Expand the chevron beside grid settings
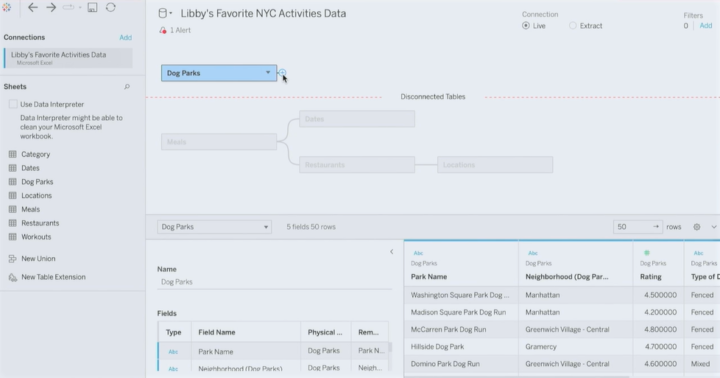The image size is (720, 378). (x=714, y=227)
